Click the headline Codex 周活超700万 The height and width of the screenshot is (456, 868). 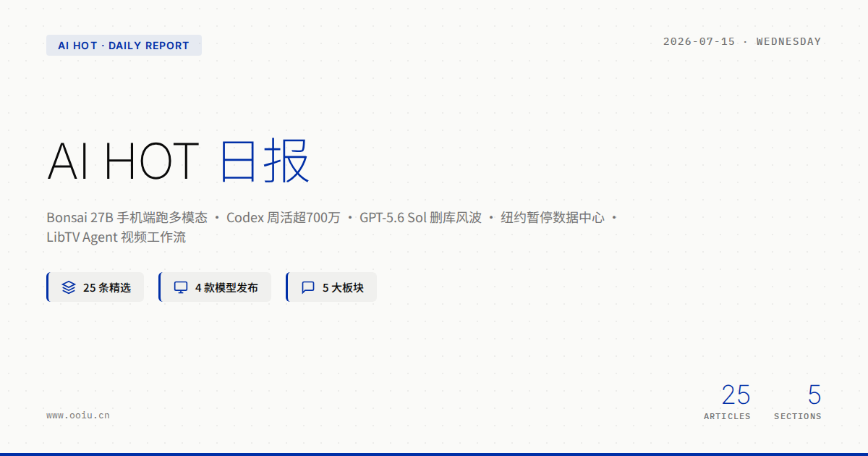[x=283, y=218]
